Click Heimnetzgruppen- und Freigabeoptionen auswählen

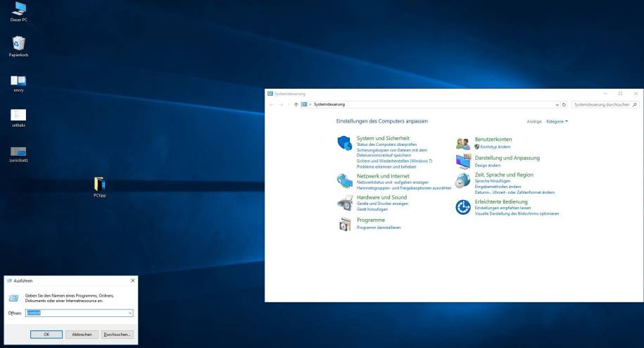tap(404, 188)
